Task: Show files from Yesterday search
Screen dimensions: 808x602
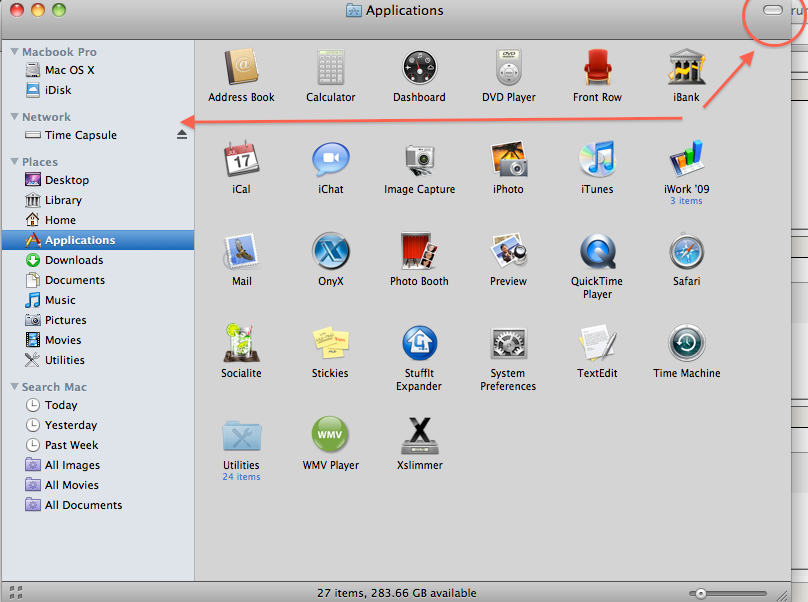Action: coord(98,425)
